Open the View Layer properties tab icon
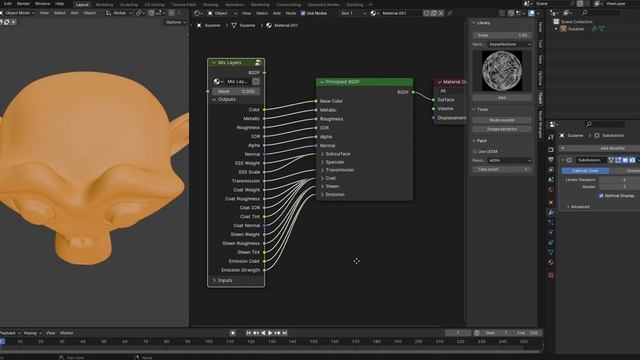Screen dimensions: 640x360 [x=551, y=169]
